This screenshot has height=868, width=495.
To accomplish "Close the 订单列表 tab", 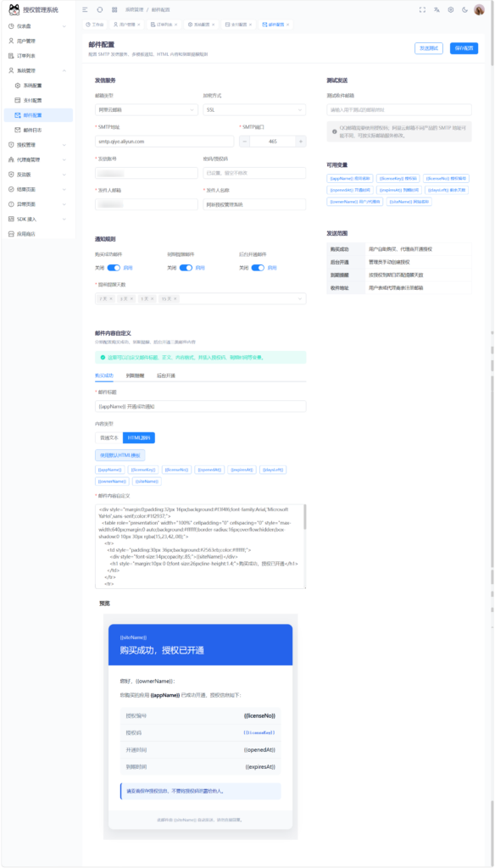I will tap(176, 25).
